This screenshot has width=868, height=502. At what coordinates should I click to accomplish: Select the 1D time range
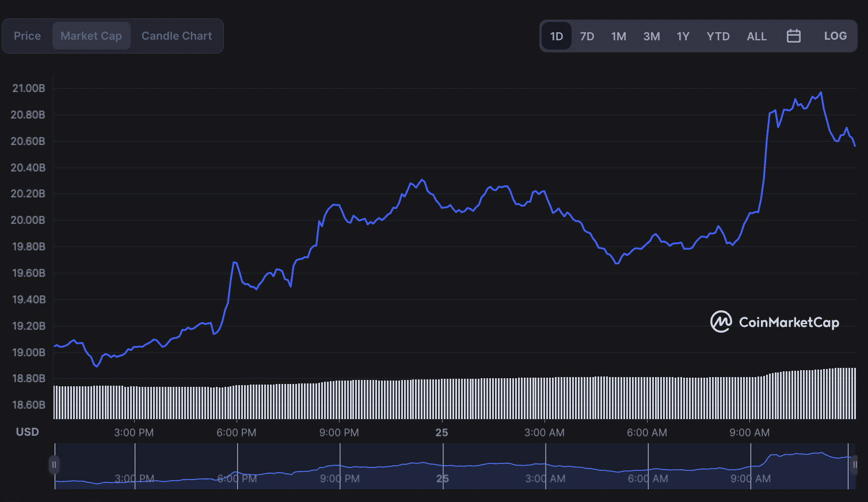tap(556, 36)
